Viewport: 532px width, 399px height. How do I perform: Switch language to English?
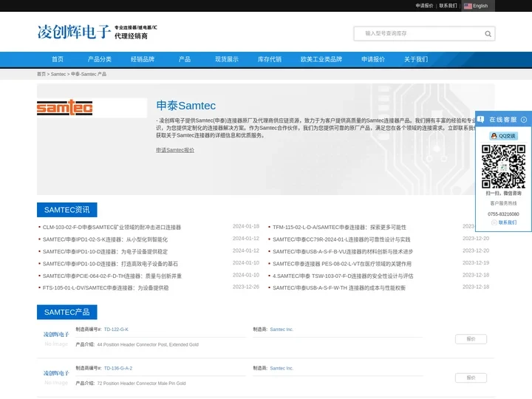pos(480,6)
